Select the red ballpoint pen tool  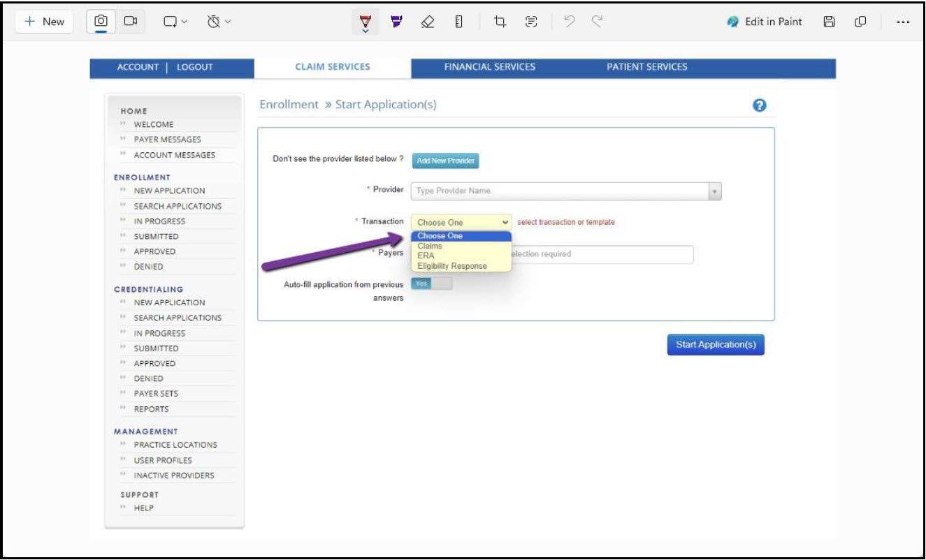[366, 22]
